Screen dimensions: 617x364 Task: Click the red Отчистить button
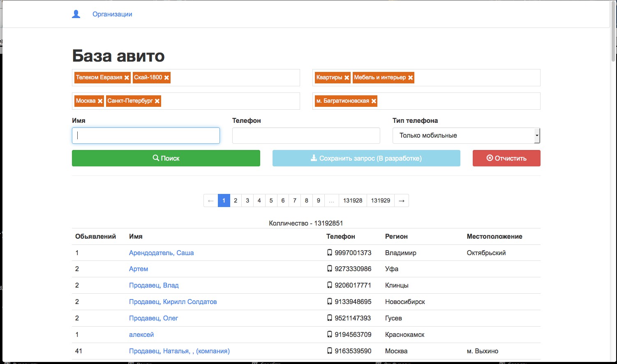(506, 158)
